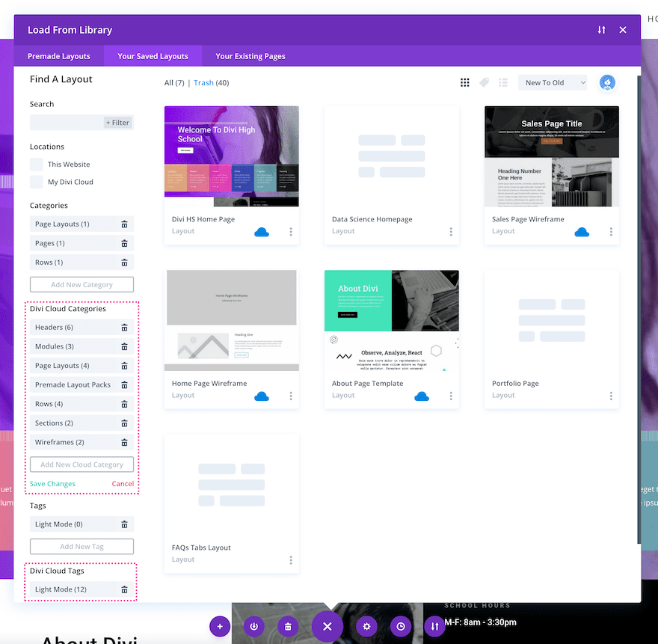Click Save Changes link
Viewport: 658px width, 644px height.
tap(52, 484)
